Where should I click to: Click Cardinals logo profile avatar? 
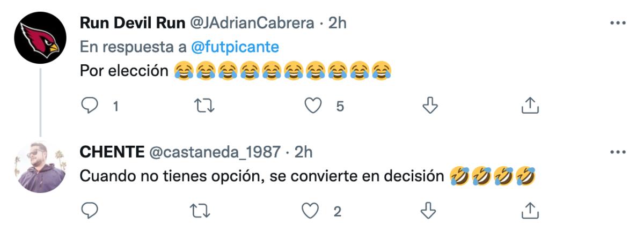point(40,38)
